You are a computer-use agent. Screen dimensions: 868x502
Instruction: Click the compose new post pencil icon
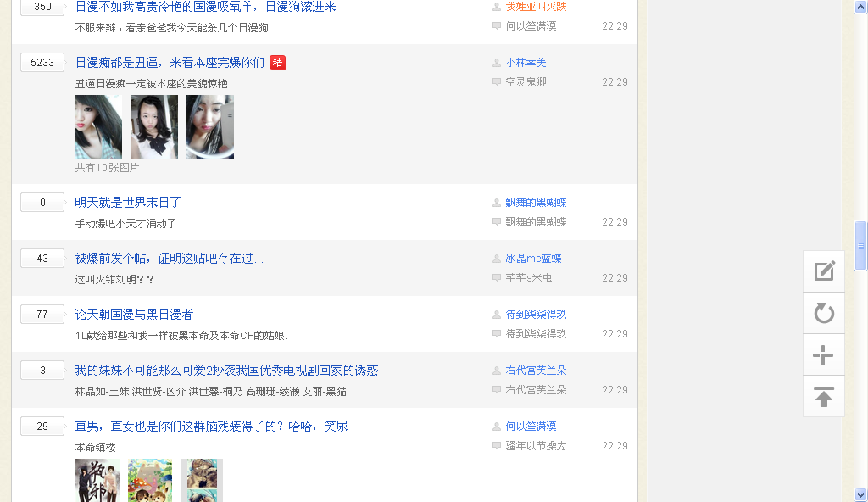(824, 271)
